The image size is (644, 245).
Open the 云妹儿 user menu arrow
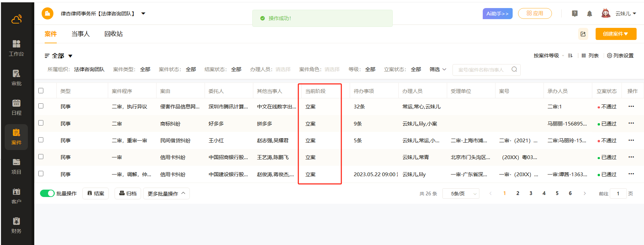tap(635, 13)
